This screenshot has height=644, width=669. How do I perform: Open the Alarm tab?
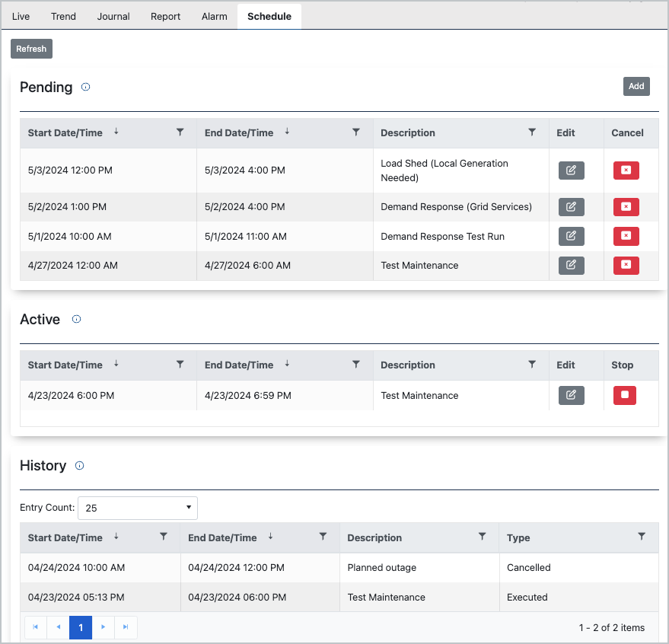[x=214, y=16]
